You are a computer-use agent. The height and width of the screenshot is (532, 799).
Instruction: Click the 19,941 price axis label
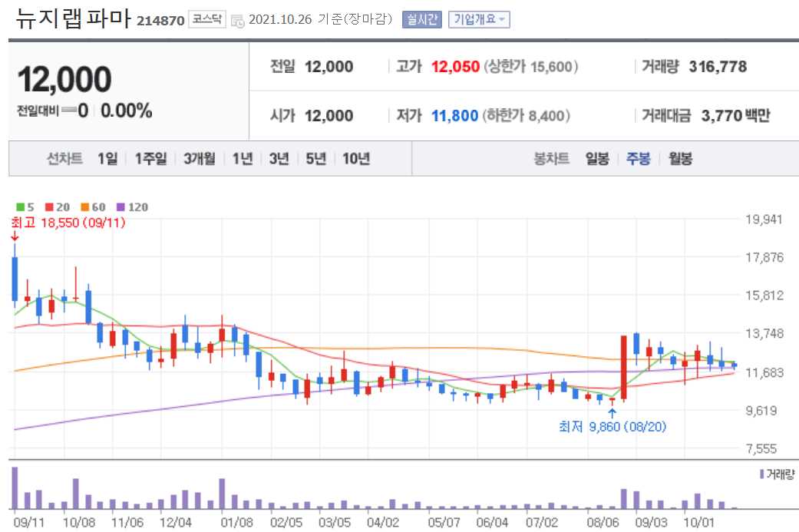[x=764, y=220]
